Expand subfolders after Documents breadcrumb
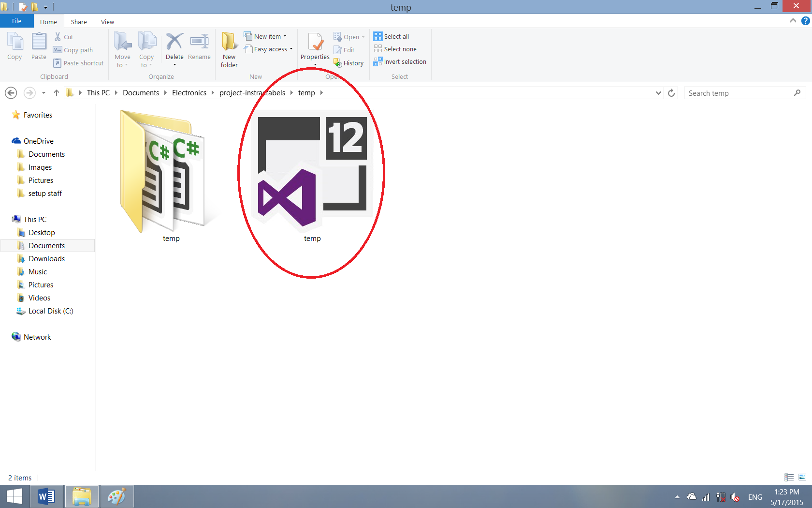812x508 pixels. pyautogui.click(x=165, y=93)
